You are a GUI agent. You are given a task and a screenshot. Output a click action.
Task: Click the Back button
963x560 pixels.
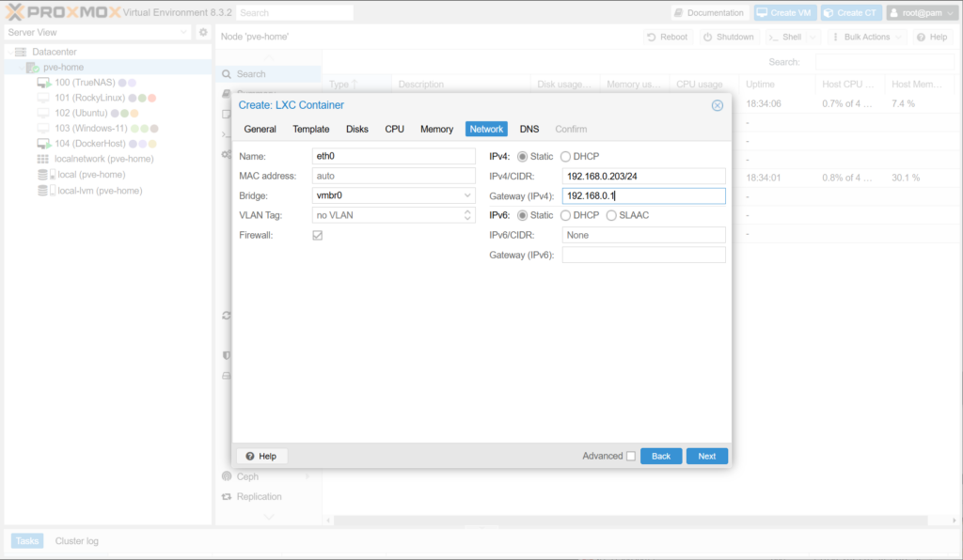(661, 456)
